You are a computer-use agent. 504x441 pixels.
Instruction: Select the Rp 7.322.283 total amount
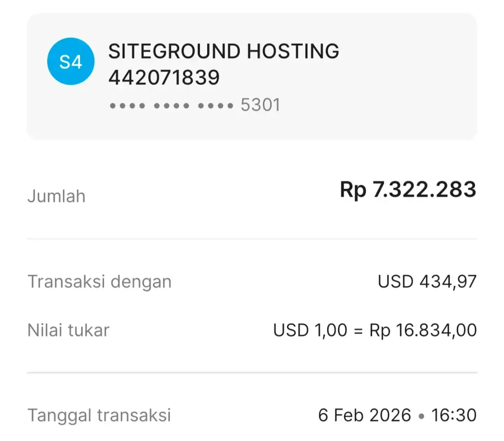pyautogui.click(x=408, y=190)
